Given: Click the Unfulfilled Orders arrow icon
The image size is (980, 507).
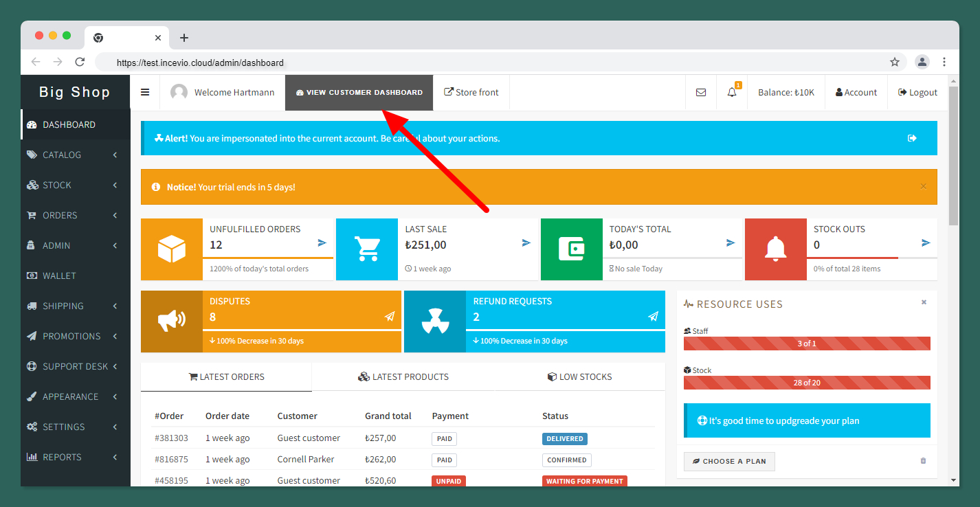Looking at the screenshot, I should 322,243.
